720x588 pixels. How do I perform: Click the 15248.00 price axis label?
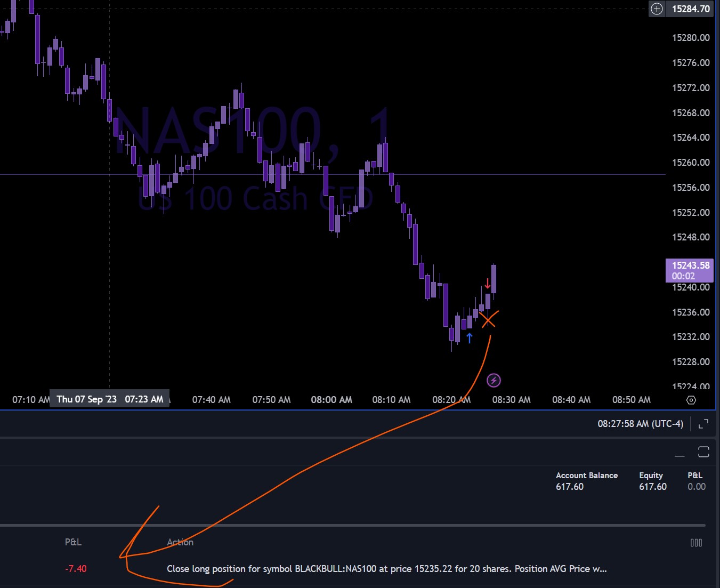[691, 237]
